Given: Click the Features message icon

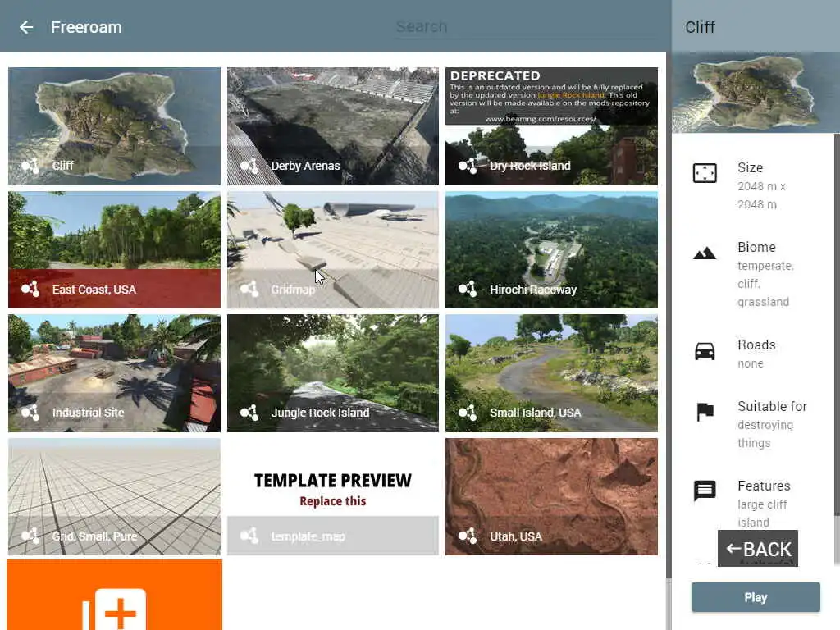Looking at the screenshot, I should [x=705, y=491].
